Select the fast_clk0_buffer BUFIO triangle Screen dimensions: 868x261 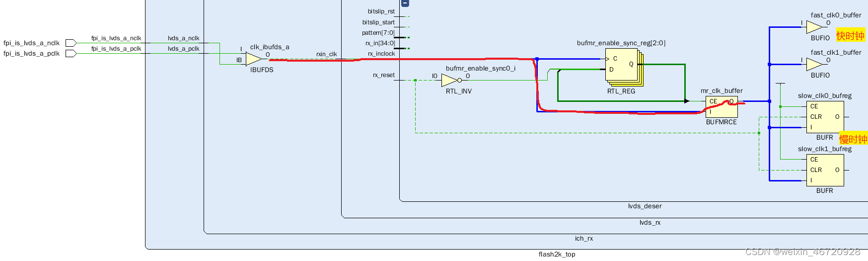pyautogui.click(x=814, y=27)
